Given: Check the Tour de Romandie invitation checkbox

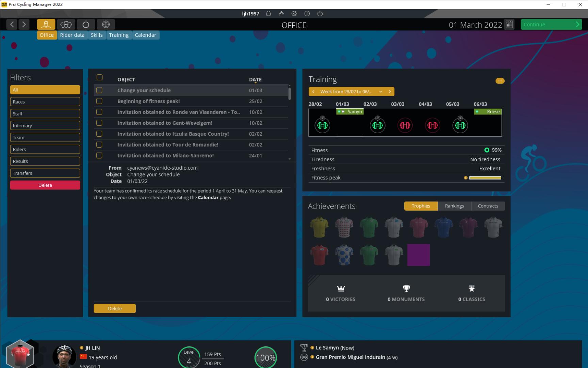Looking at the screenshot, I should click(99, 144).
